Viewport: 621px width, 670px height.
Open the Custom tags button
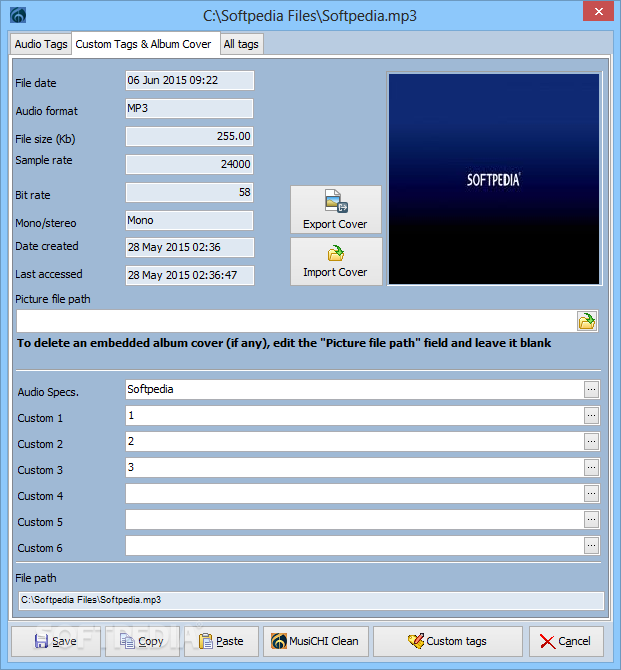(x=448, y=641)
